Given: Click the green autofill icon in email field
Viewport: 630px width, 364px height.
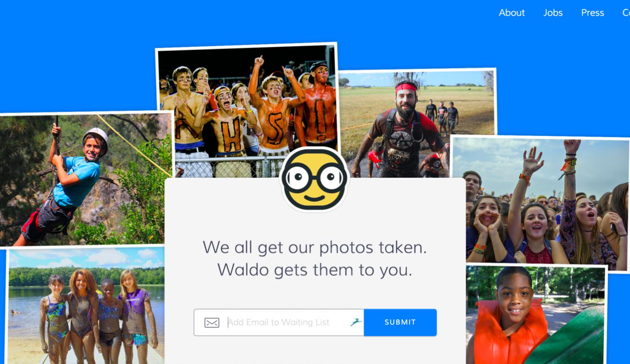Looking at the screenshot, I should (x=356, y=322).
